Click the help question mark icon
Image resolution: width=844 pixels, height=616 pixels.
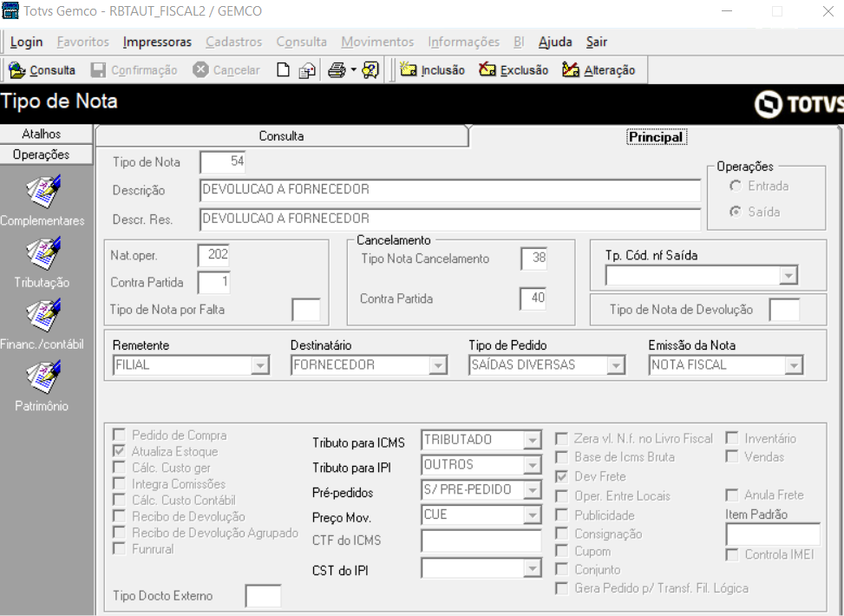370,70
